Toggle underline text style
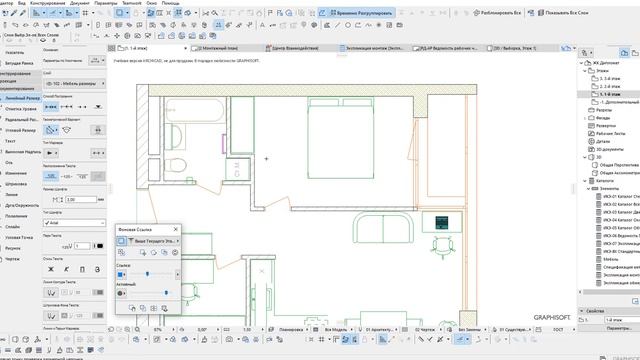 point(82,269)
